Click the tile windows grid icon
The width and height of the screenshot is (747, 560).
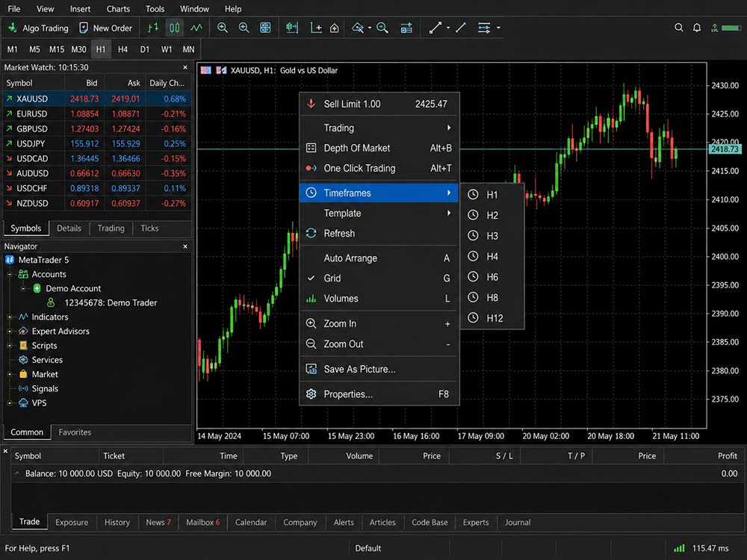click(x=265, y=28)
